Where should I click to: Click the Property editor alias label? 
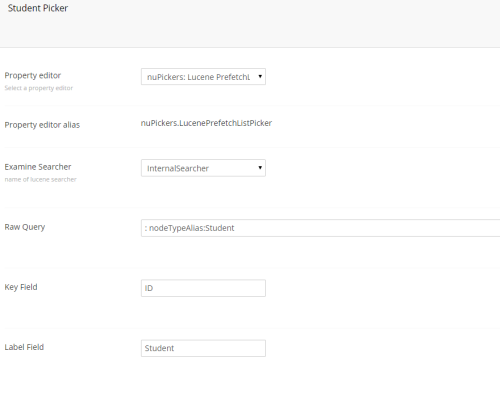(42, 125)
